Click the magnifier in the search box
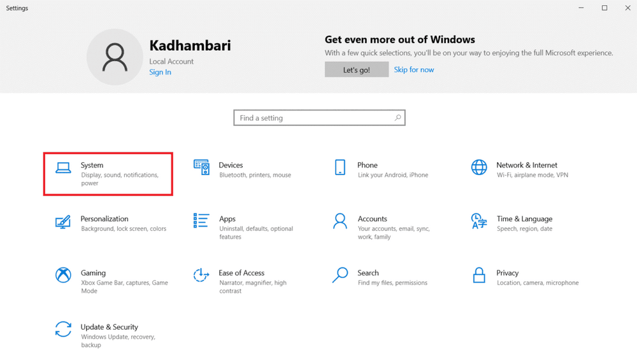 pyautogui.click(x=397, y=118)
